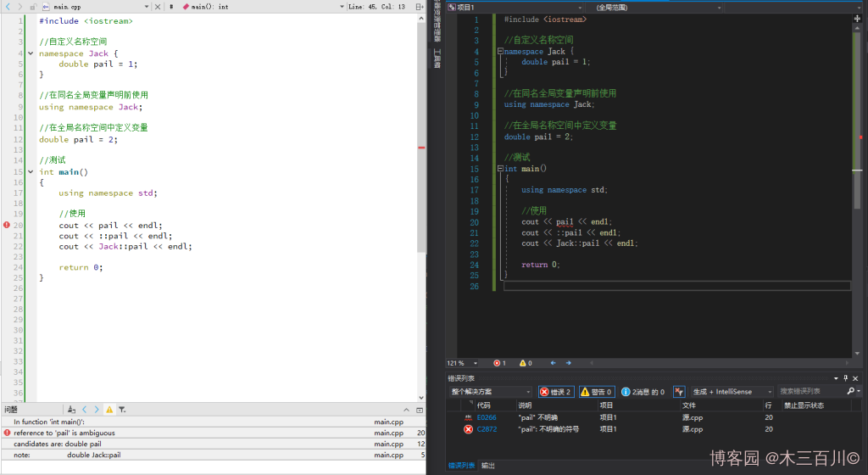Open error code C2872 link
The width and height of the screenshot is (868, 475).
487,429
